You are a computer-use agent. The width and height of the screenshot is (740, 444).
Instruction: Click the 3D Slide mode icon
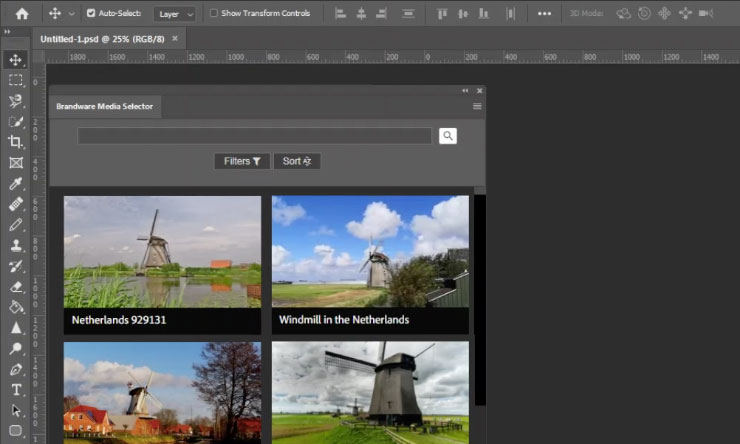[685, 14]
